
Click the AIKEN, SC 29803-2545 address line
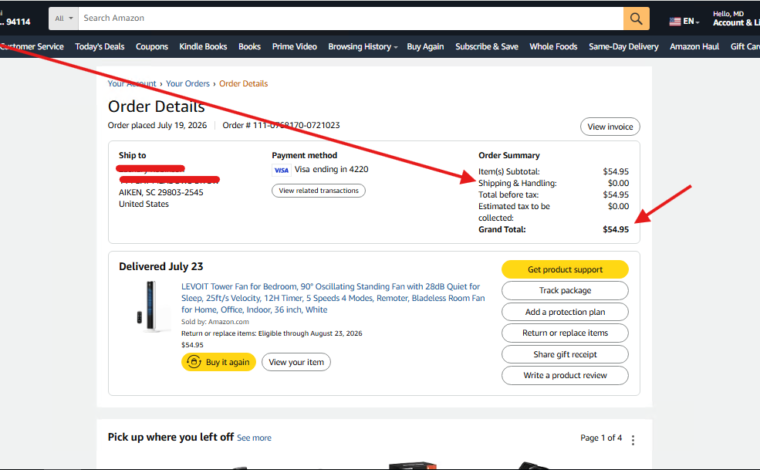click(161, 192)
